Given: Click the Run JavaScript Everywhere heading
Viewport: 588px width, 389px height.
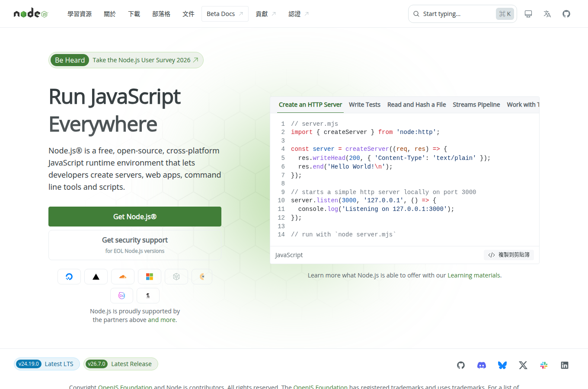Looking at the screenshot, I should pos(115,110).
